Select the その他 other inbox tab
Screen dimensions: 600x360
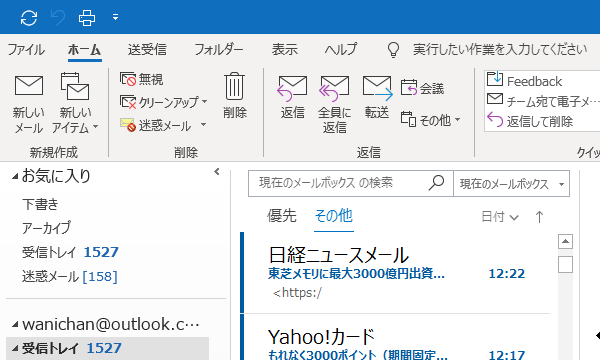333,216
